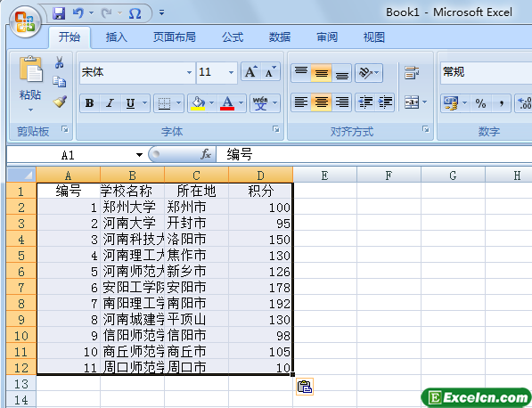Expand fill color palette
The image size is (532, 408).
pyautogui.click(x=212, y=103)
